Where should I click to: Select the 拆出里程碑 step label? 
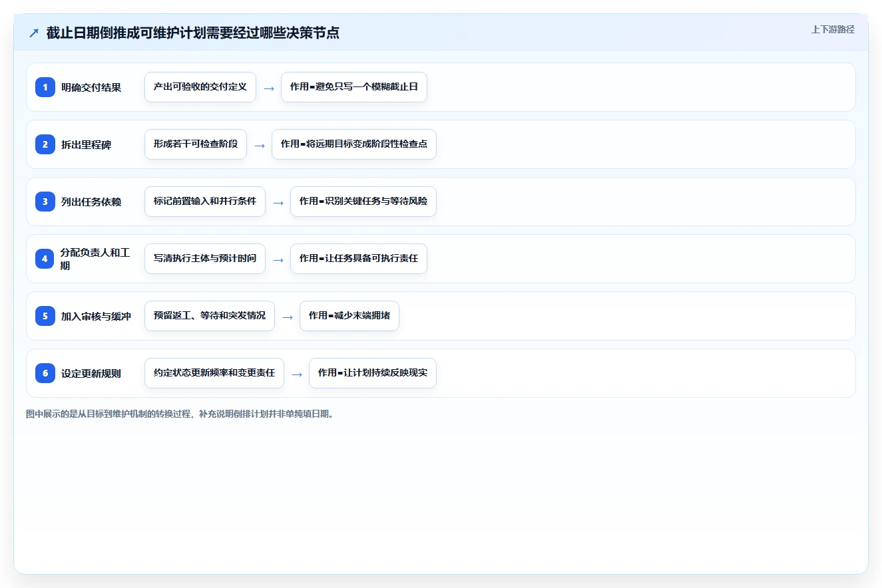point(87,144)
